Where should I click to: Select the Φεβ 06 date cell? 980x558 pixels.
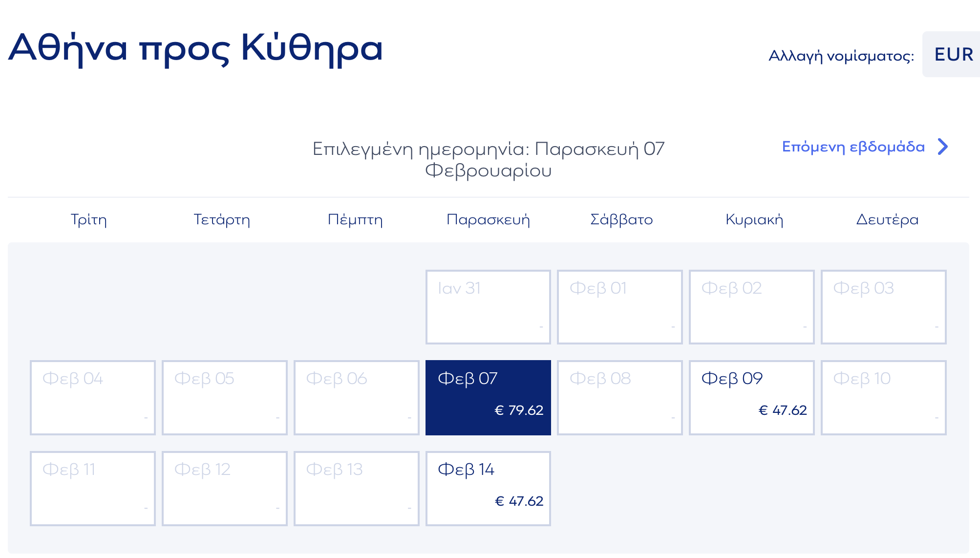click(357, 397)
